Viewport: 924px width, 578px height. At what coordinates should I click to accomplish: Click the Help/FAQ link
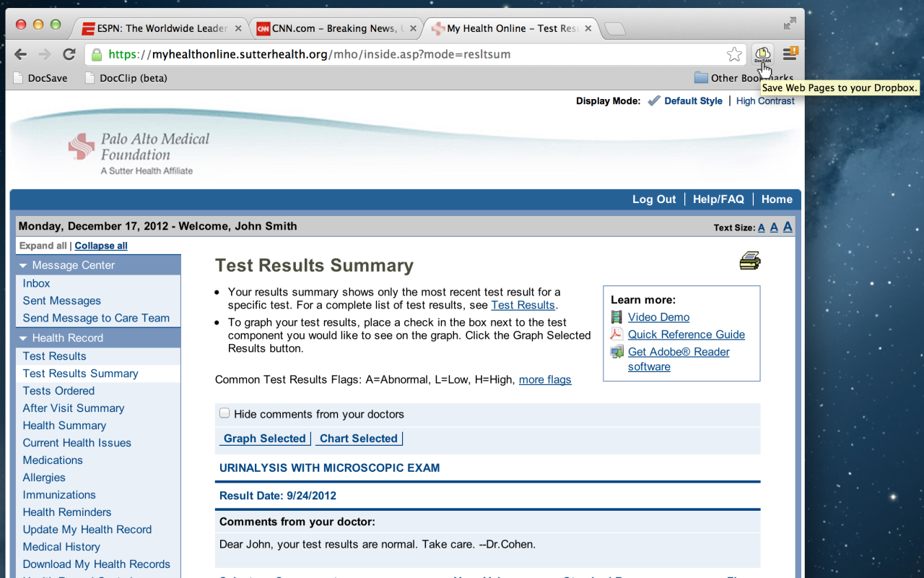point(718,199)
